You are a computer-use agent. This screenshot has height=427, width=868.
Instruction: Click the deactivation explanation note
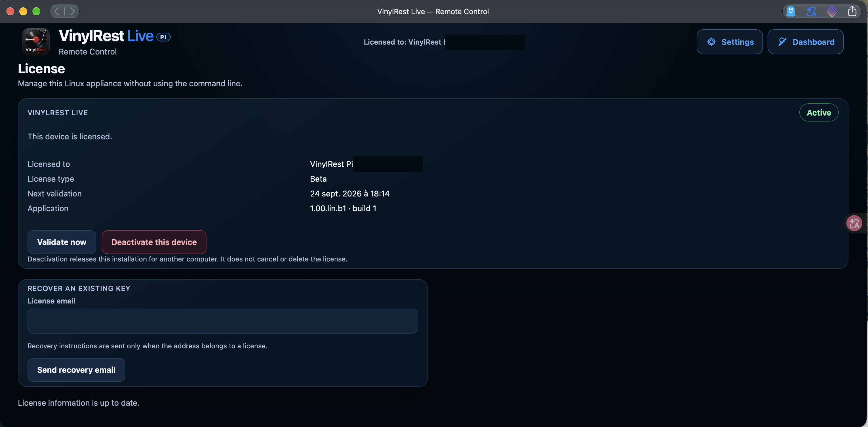(x=187, y=259)
